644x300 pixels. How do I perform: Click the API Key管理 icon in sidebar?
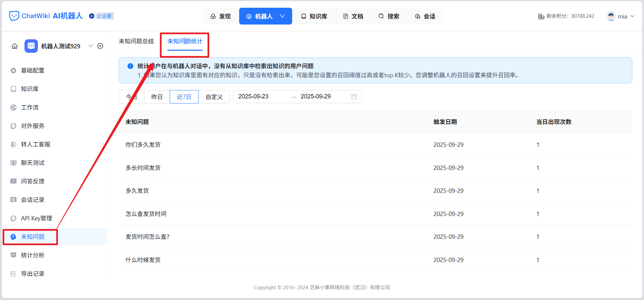(x=13, y=218)
